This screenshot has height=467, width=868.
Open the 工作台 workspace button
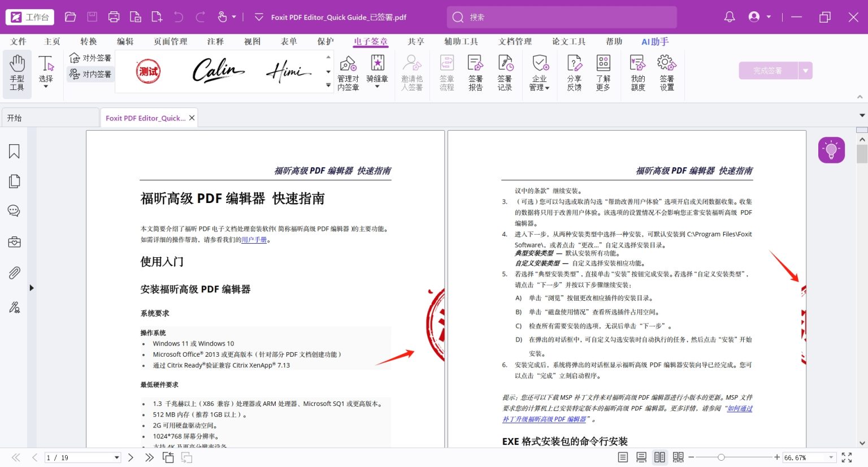30,17
